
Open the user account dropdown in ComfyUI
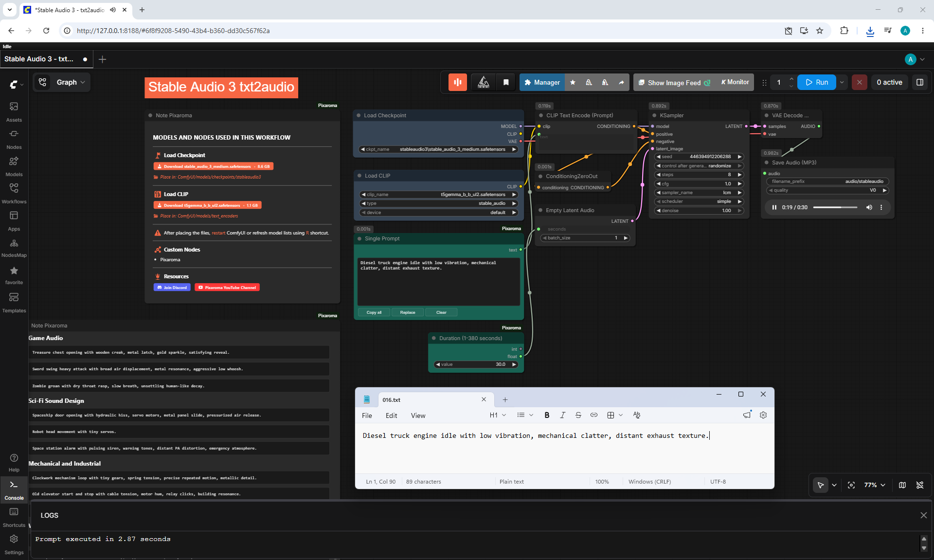point(915,59)
